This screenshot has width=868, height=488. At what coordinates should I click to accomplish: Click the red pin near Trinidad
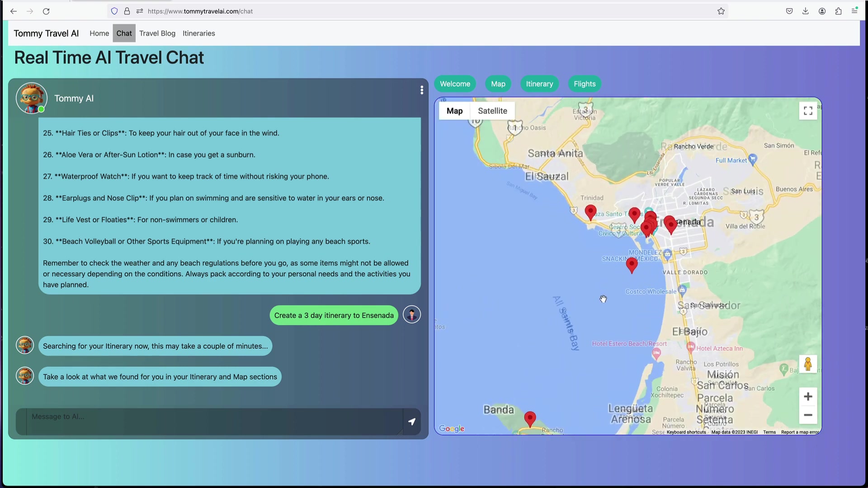pyautogui.click(x=590, y=212)
